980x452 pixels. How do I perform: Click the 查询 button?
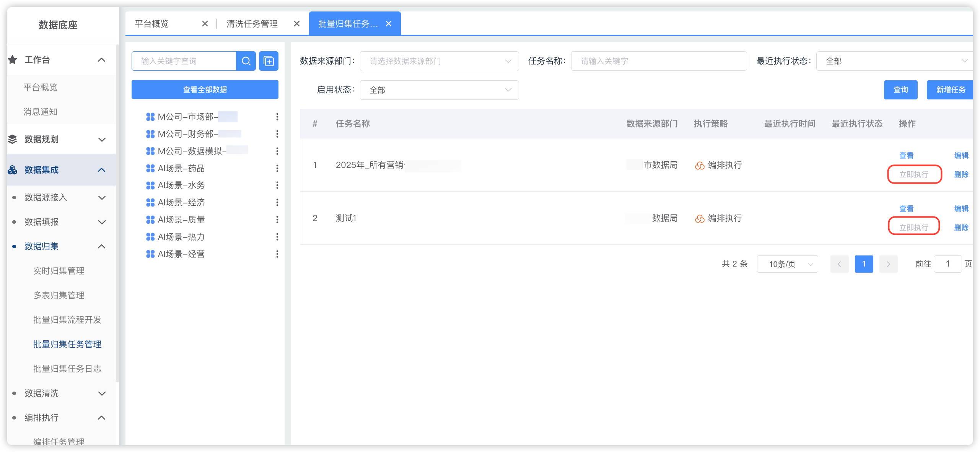900,90
